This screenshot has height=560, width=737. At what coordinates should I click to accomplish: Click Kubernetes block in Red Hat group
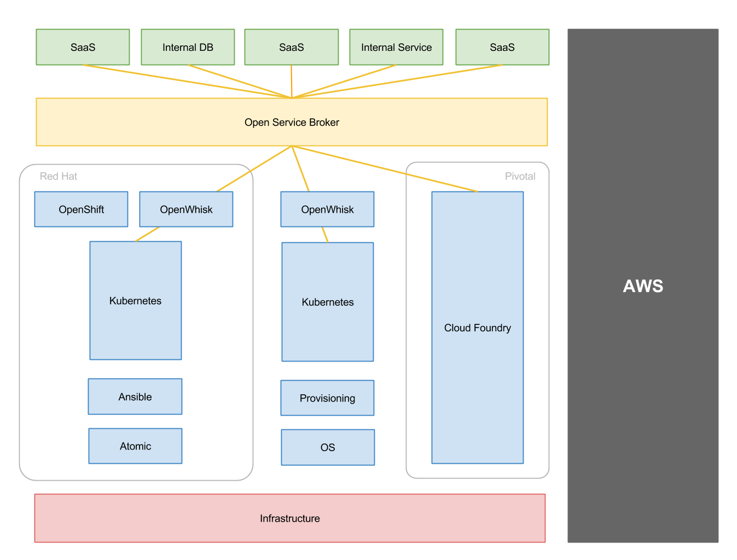click(x=136, y=300)
